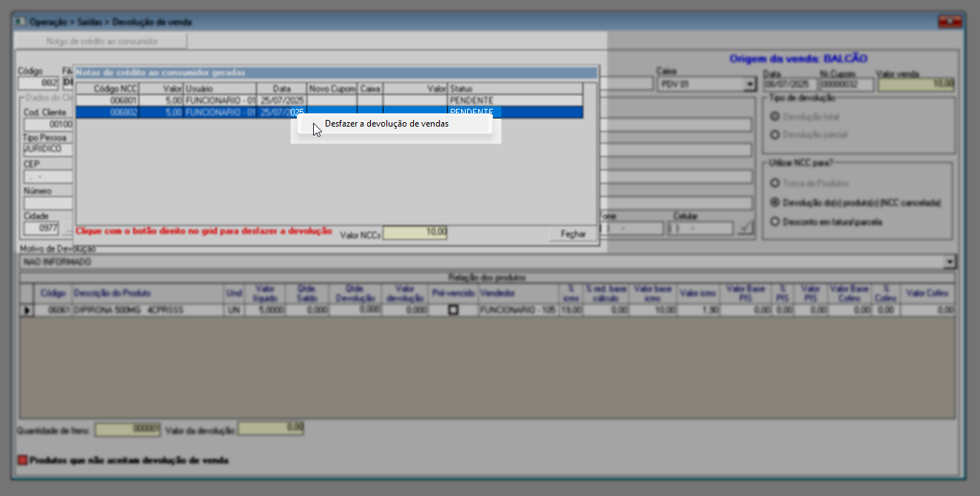Select highlighted NCC row 006802
The image size is (980, 496).
pyautogui.click(x=329, y=112)
